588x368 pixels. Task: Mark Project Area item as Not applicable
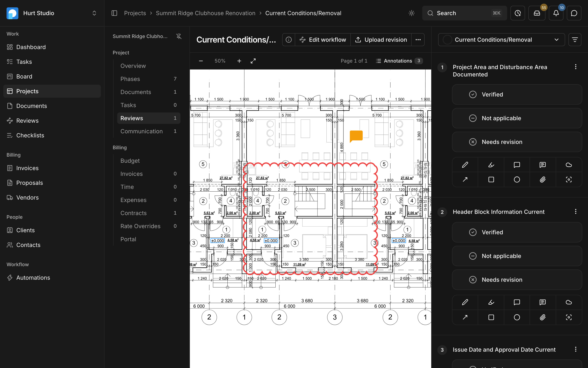point(517,118)
